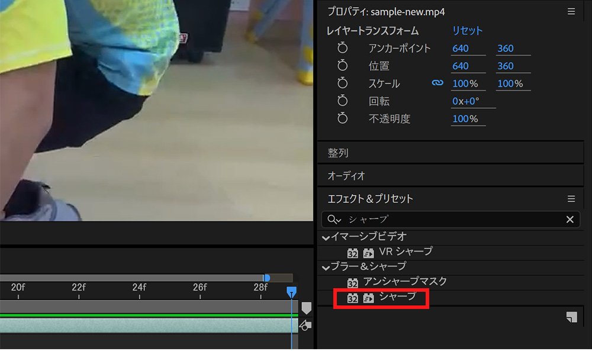Screen dimensions: 592x364
Task: Click リセット link for layer transform
Action: pyautogui.click(x=468, y=31)
